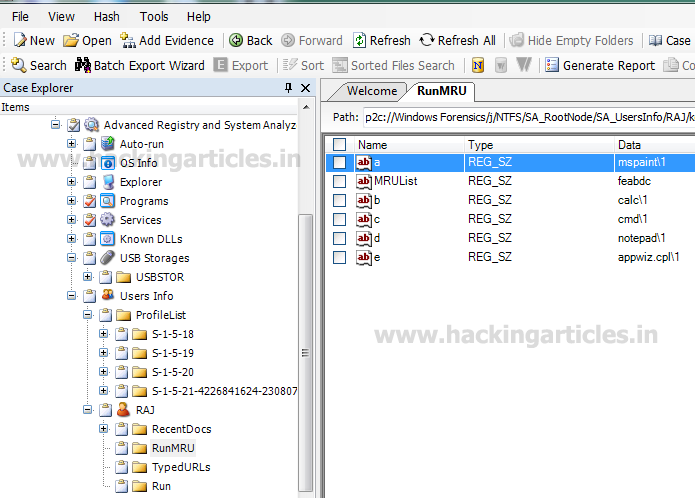Go Back using the green arrow icon
This screenshot has width=695, height=498.
point(236,40)
